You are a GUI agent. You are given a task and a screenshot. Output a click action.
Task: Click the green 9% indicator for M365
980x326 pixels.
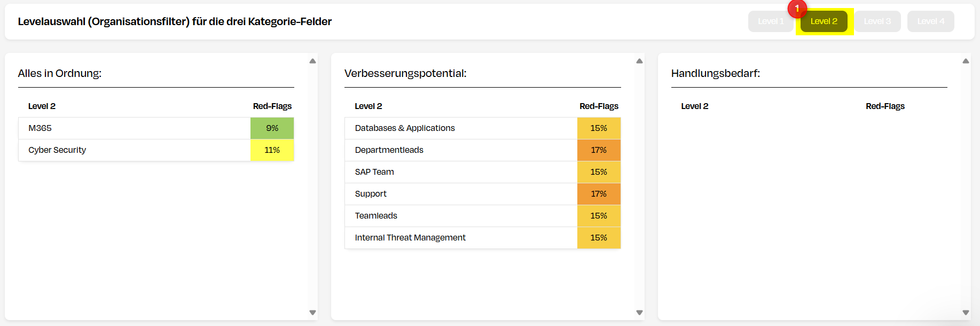272,128
